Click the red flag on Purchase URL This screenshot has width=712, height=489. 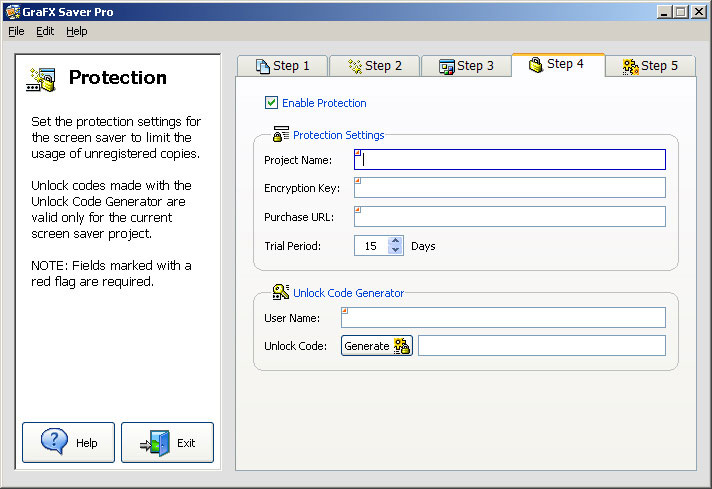(x=358, y=210)
